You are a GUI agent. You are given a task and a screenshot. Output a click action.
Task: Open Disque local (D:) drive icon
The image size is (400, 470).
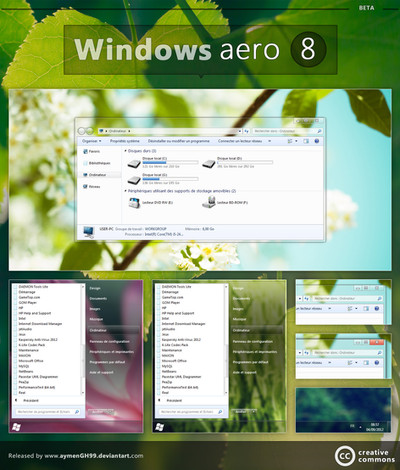tap(209, 163)
